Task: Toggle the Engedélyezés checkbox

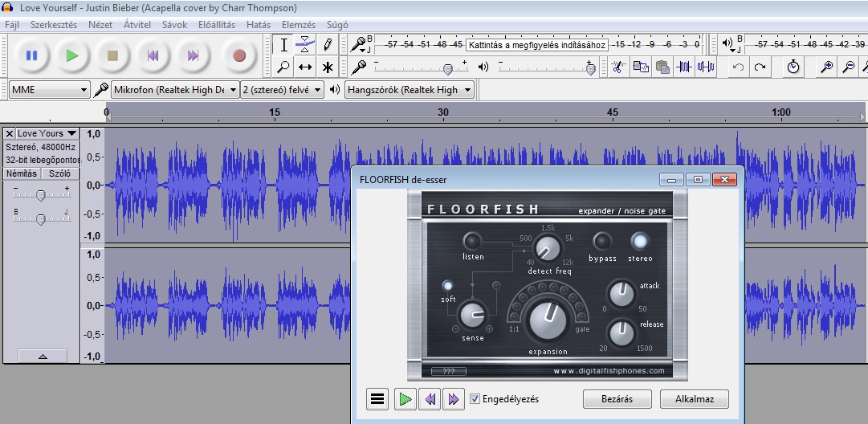Action: pyautogui.click(x=475, y=398)
